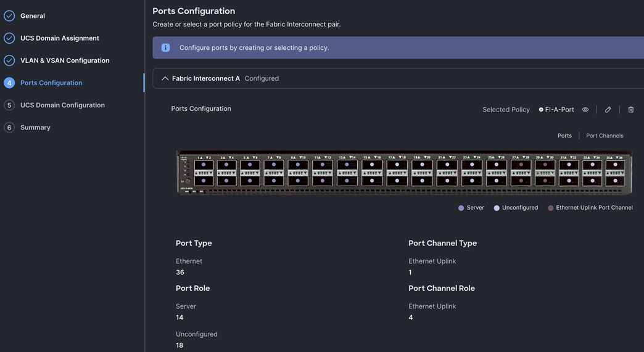Click the 'Port Type' heading
Viewport: 644px width, 352px height.
pyautogui.click(x=194, y=244)
